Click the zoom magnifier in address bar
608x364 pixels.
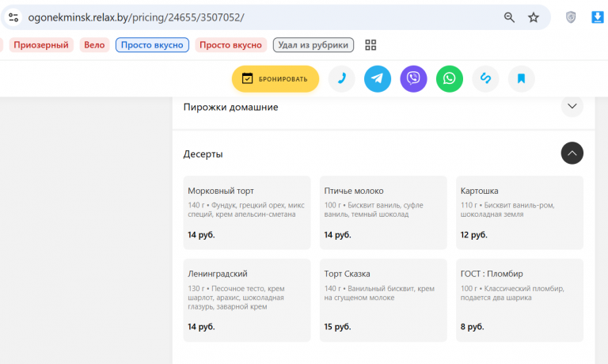click(x=509, y=17)
